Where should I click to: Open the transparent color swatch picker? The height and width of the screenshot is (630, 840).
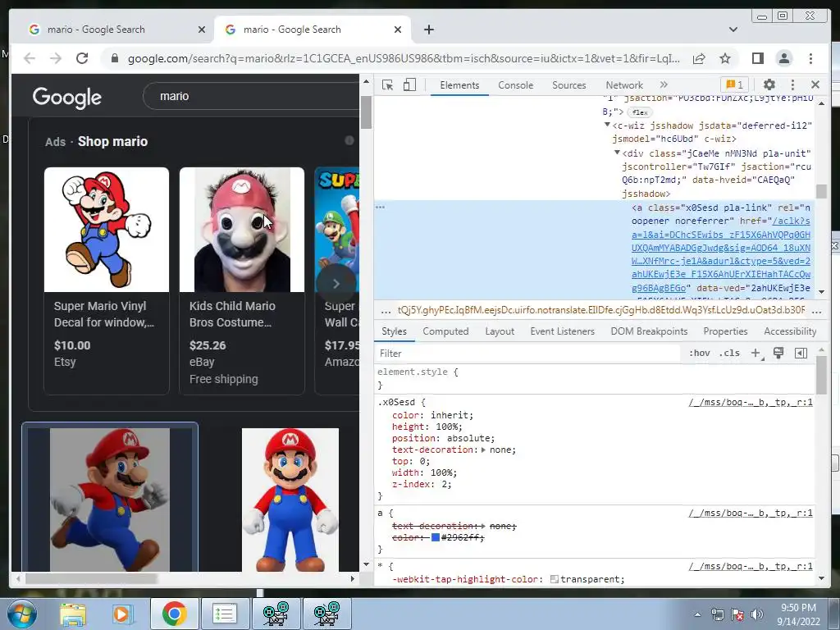pos(555,579)
